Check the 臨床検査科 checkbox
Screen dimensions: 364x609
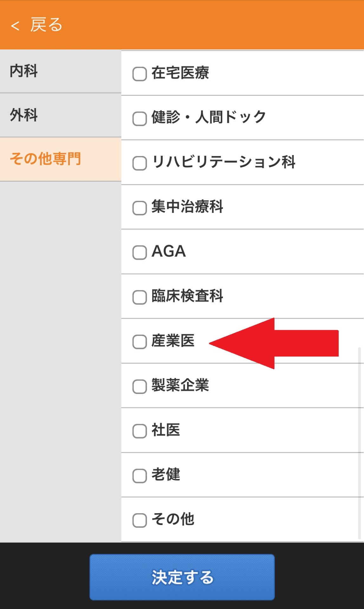[x=140, y=297]
